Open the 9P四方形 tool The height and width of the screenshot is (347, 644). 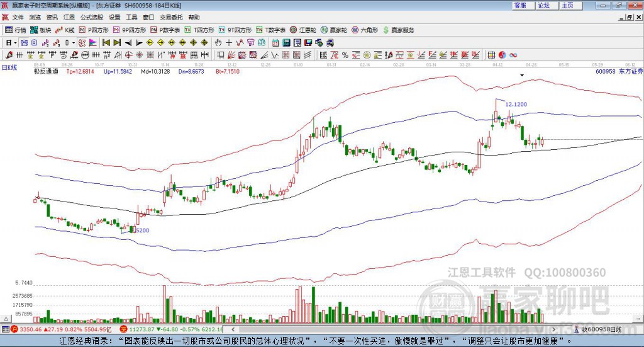[x=130, y=30]
